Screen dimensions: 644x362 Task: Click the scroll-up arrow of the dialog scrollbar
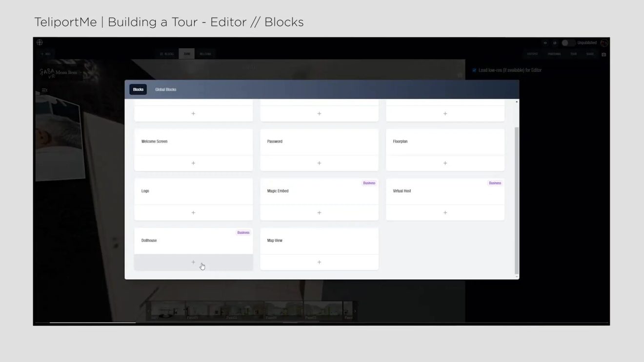[x=517, y=101]
